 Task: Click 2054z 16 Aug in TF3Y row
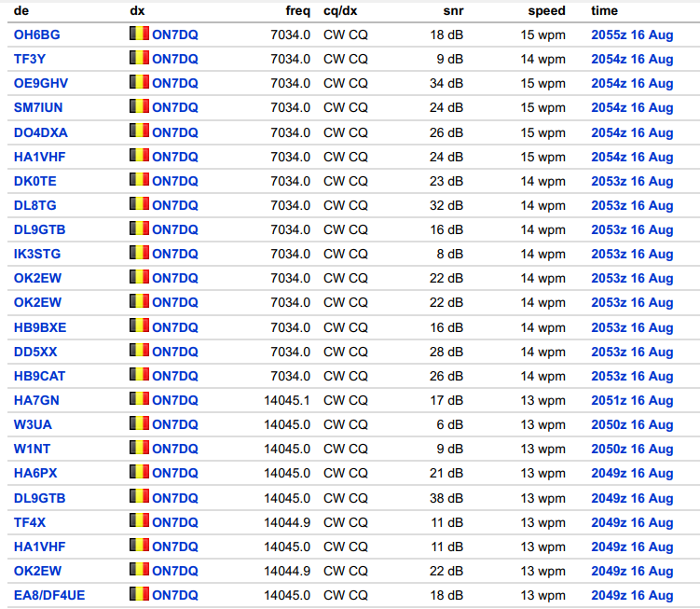(x=632, y=59)
